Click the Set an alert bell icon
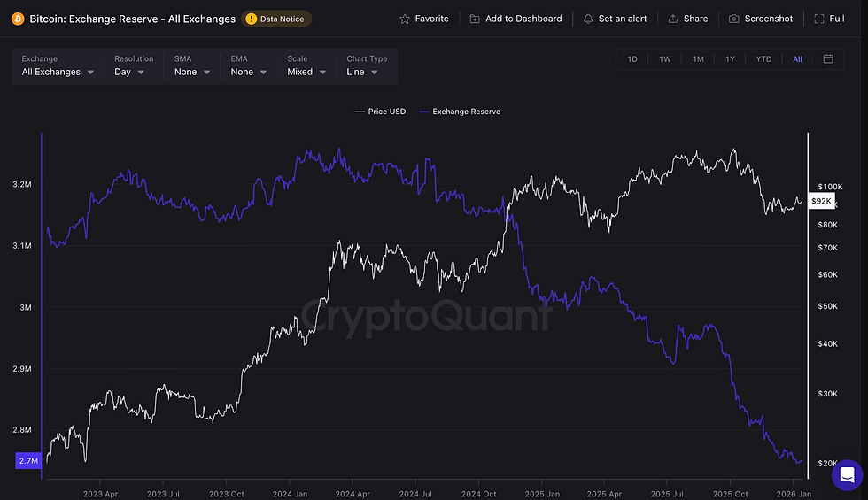 click(x=588, y=19)
